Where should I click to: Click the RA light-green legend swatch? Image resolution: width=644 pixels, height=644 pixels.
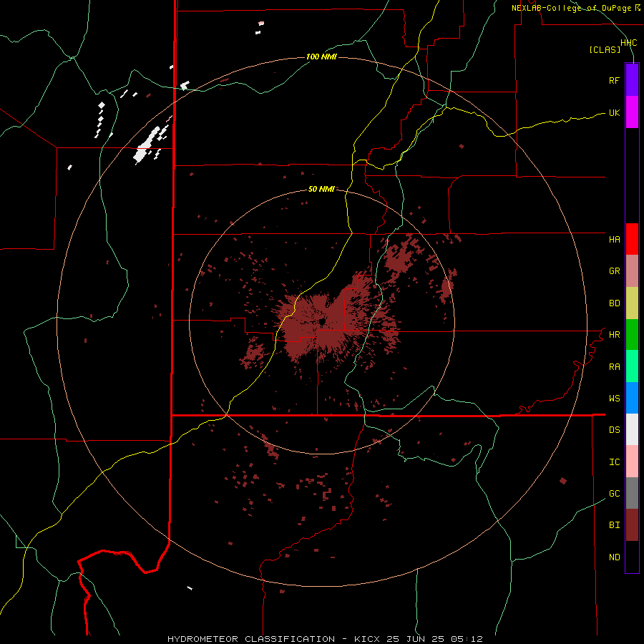(x=632, y=366)
